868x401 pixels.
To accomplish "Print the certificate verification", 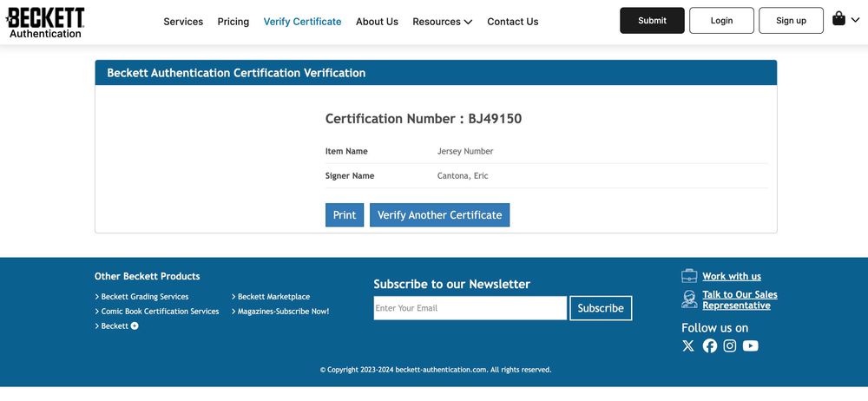I will [x=345, y=215].
